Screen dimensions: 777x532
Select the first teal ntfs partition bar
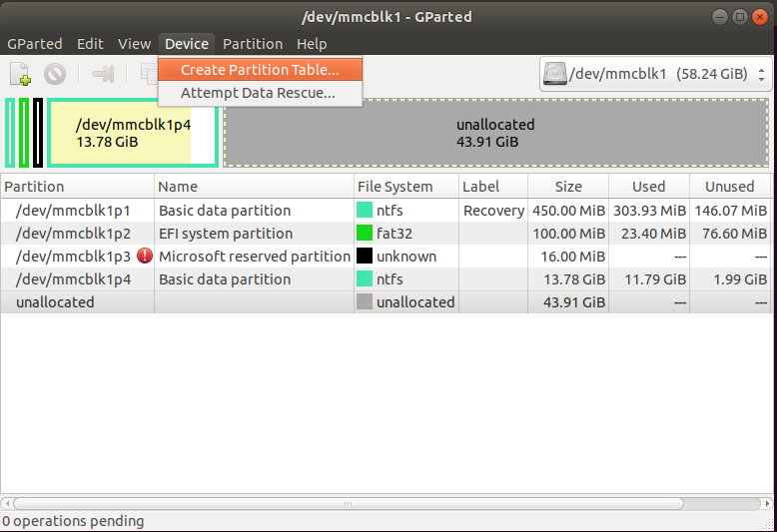click(10, 133)
